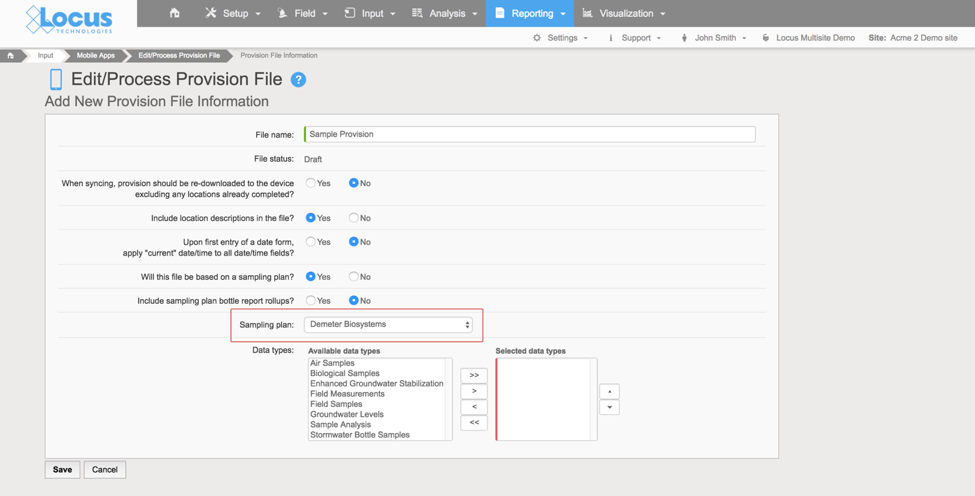Image resolution: width=975 pixels, height=496 pixels.
Task: Go to the Edit/Process Provision File breadcrumb
Action: coord(179,55)
